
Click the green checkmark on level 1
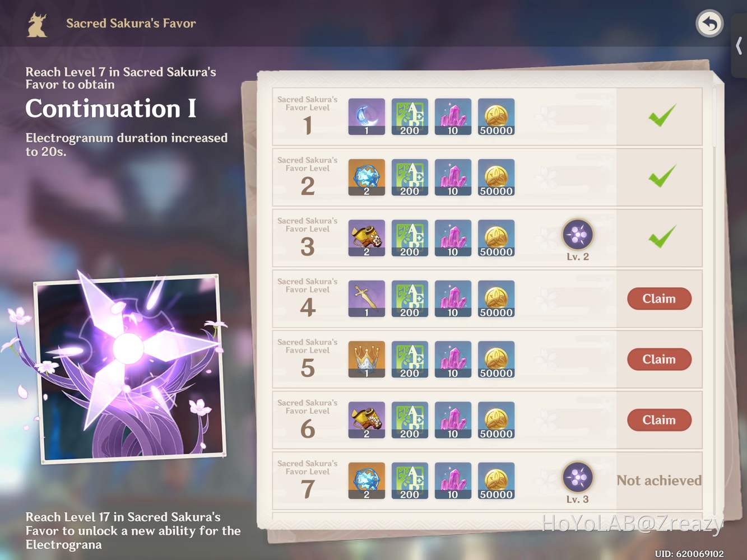(x=662, y=115)
